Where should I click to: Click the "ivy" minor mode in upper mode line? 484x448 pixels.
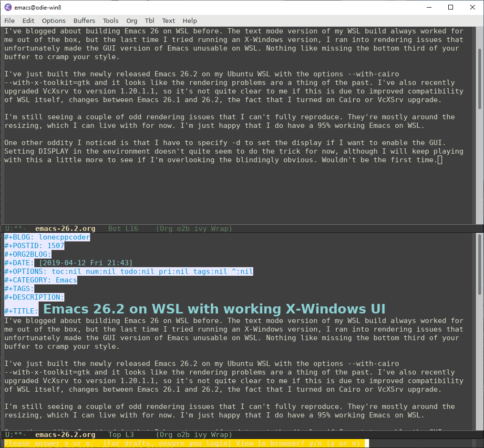[200, 229]
